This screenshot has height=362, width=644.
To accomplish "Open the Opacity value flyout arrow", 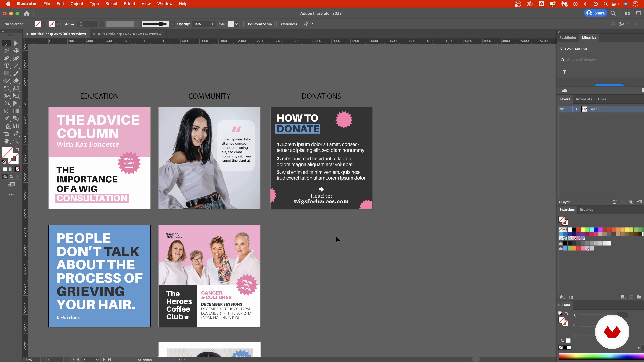I will click(x=213, y=24).
